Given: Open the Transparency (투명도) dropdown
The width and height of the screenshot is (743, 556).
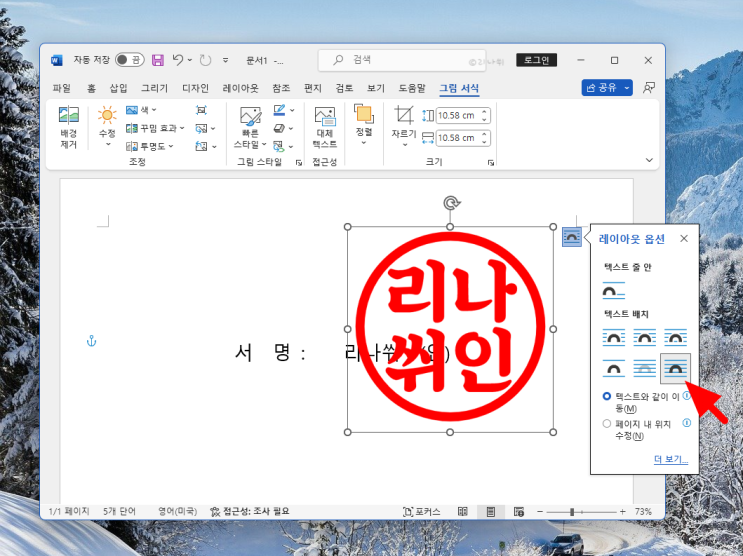Looking at the screenshot, I should (150, 146).
